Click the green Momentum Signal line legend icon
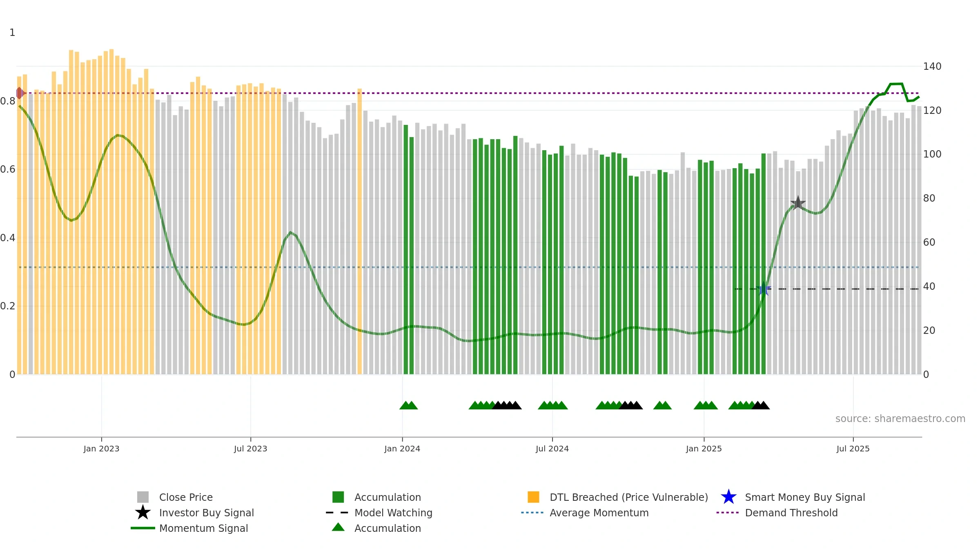 [x=143, y=528]
